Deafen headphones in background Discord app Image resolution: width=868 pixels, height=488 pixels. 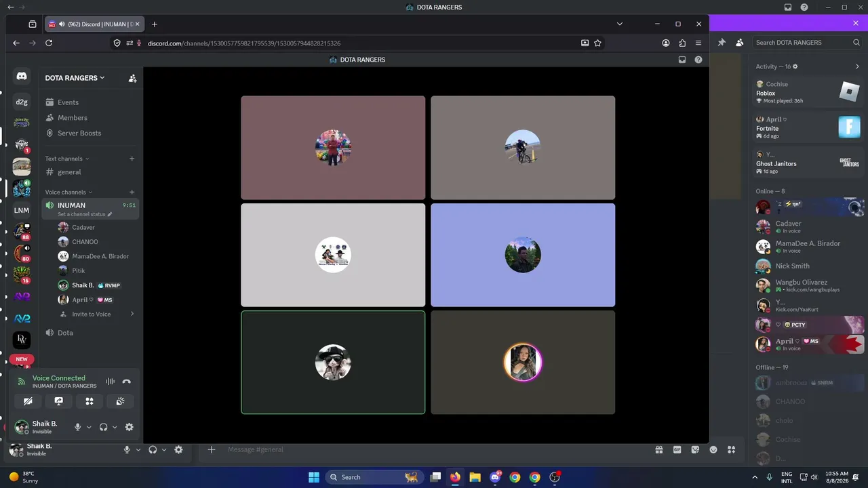[153, 449]
